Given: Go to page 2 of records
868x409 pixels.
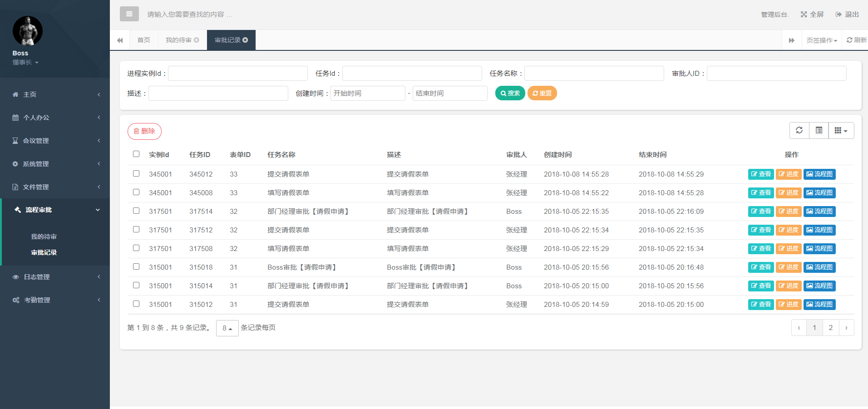Looking at the screenshot, I should [x=831, y=328].
